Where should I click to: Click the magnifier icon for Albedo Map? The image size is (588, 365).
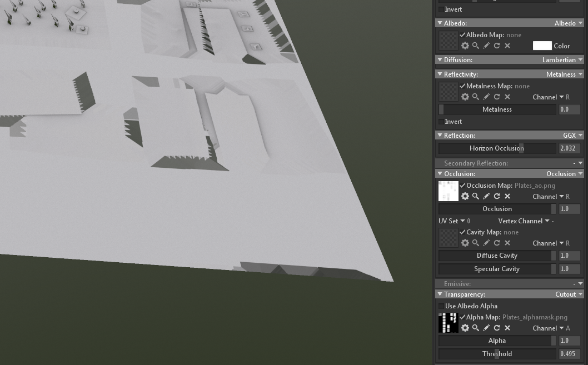click(x=476, y=46)
